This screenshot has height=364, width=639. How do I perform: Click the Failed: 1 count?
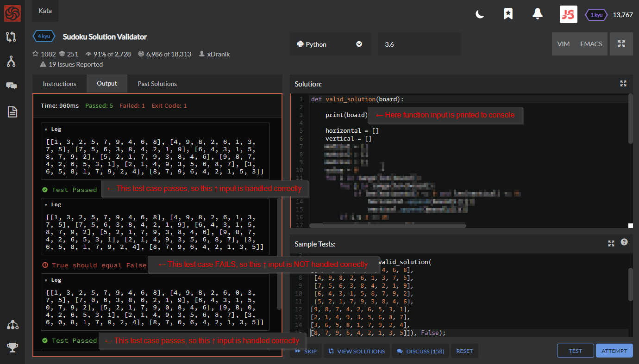(132, 105)
